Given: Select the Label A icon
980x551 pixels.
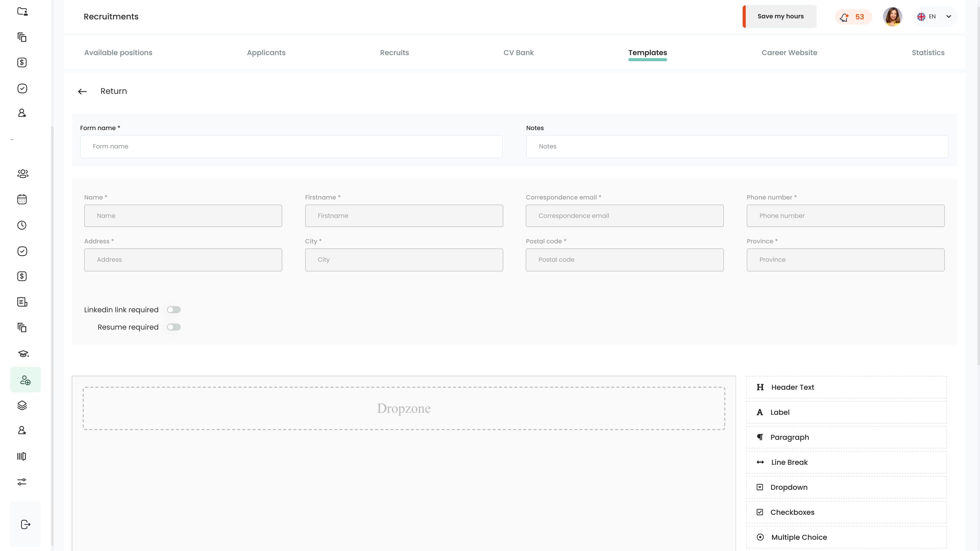Looking at the screenshot, I should click(760, 412).
